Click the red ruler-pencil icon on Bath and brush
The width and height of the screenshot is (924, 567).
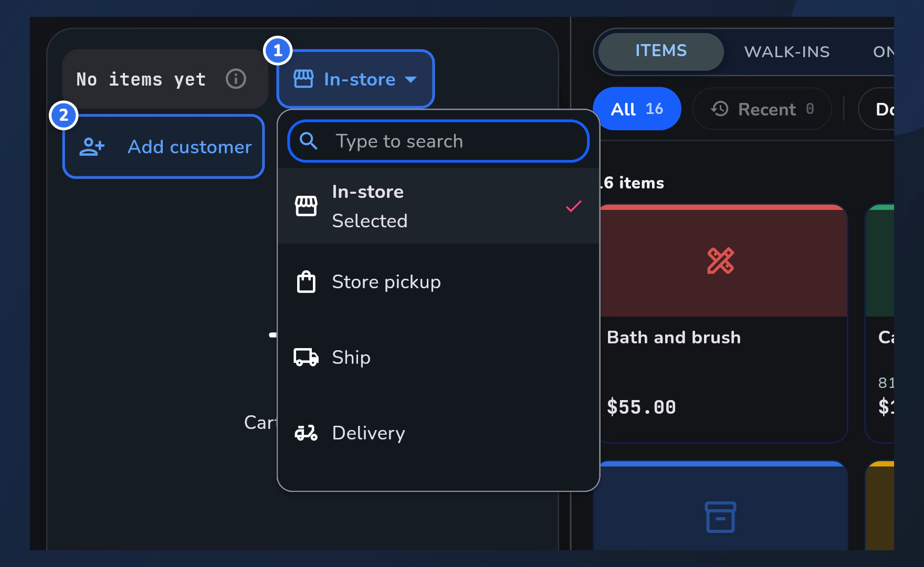720,261
